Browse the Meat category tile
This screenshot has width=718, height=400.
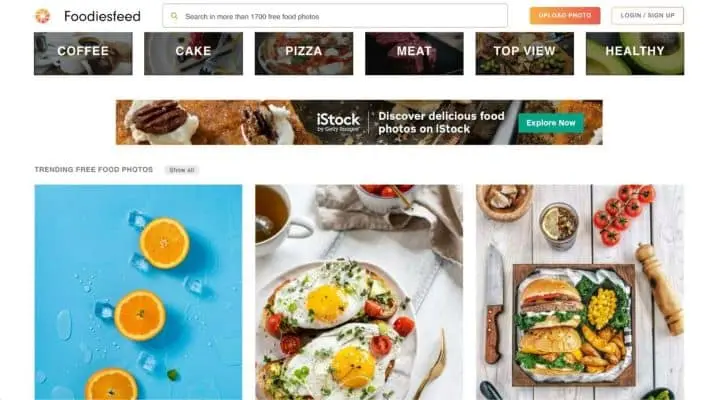414,54
